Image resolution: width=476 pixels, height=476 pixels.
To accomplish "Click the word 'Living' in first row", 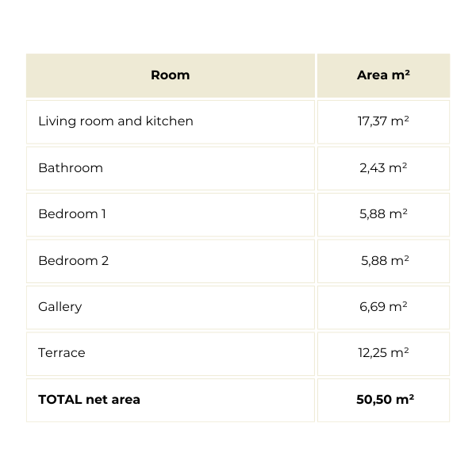I will pyautogui.click(x=54, y=121).
